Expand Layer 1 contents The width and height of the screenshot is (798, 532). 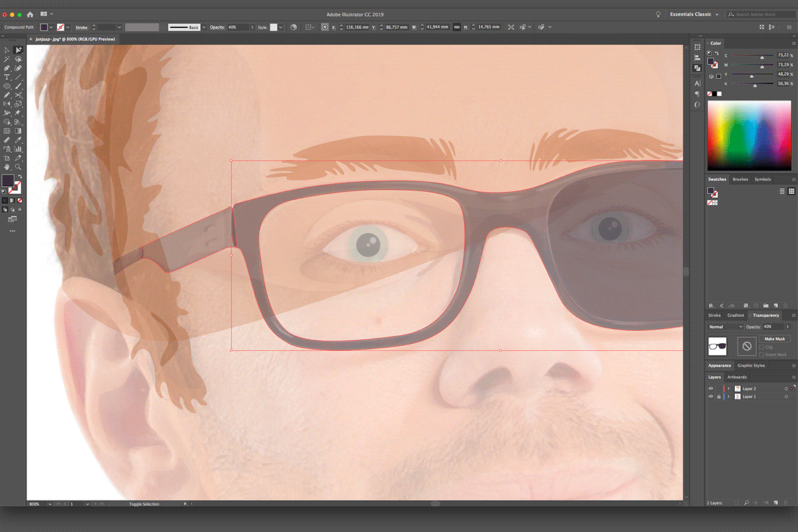[x=728, y=396]
